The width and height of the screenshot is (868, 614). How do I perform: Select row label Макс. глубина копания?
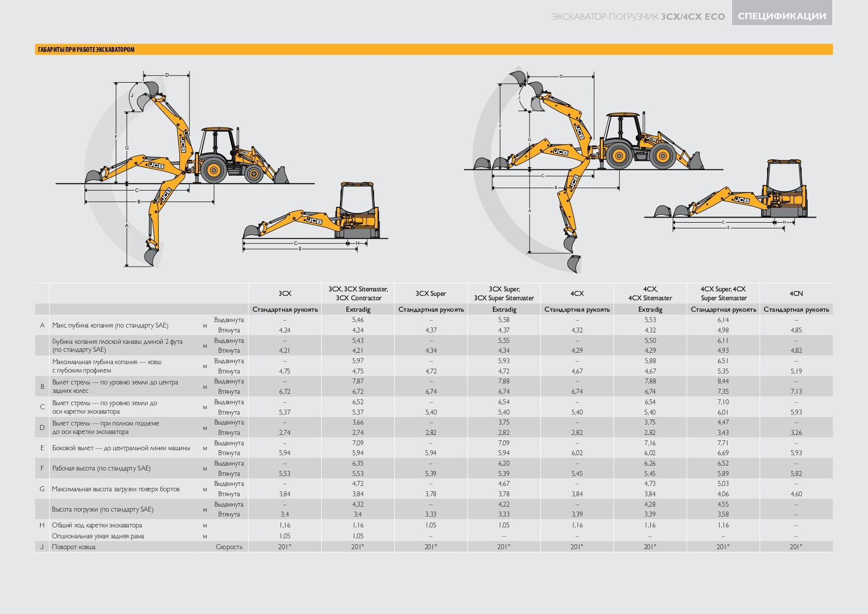[110, 325]
